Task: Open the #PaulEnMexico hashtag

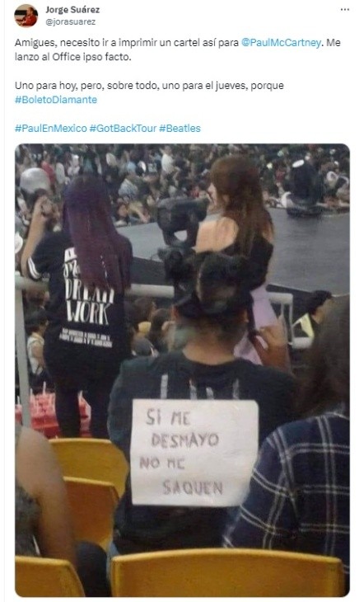Action: coord(50,128)
